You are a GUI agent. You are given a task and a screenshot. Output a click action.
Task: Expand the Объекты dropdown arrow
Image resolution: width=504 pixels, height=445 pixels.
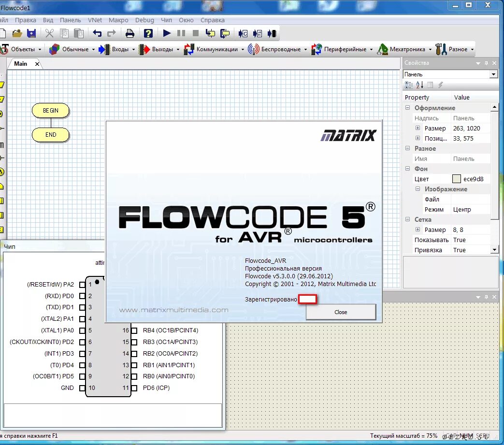click(40, 49)
